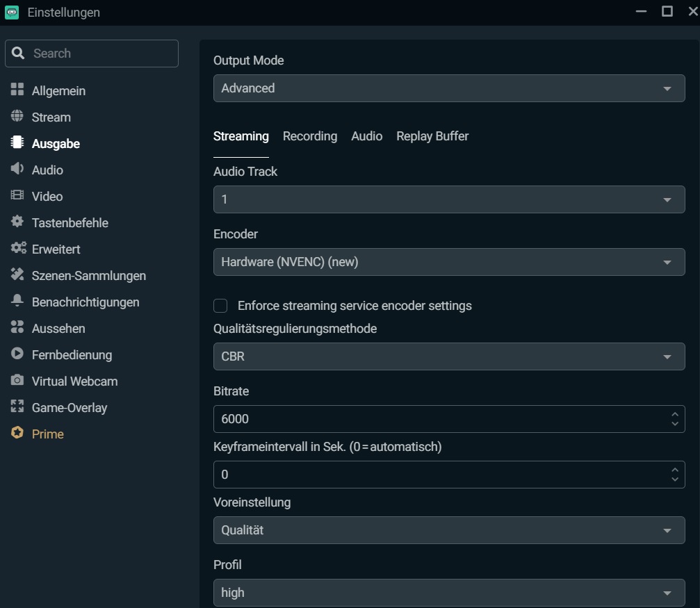Switch to the Recording tab

(310, 136)
